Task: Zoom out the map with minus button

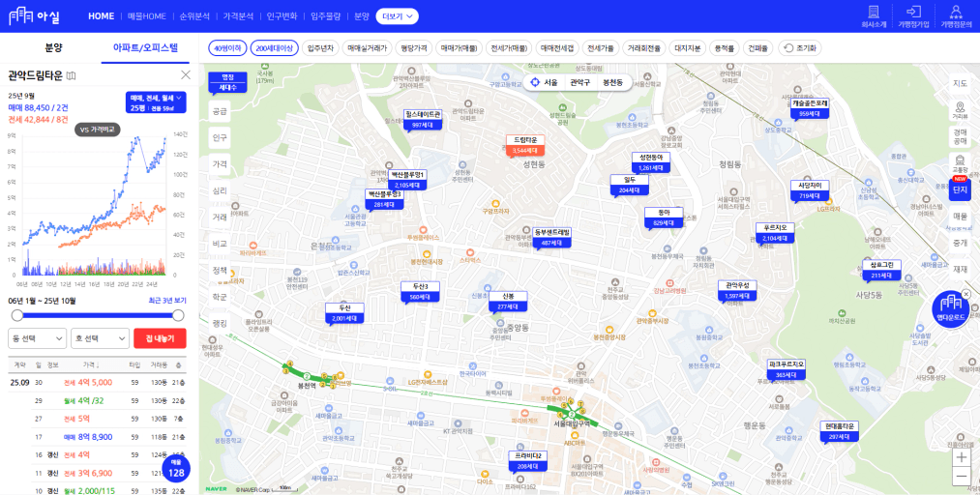Action: click(x=961, y=477)
